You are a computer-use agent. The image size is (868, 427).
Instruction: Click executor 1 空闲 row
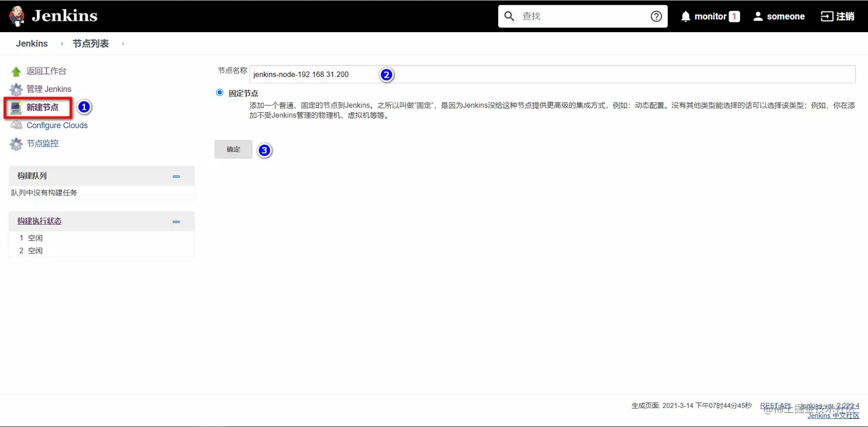102,238
